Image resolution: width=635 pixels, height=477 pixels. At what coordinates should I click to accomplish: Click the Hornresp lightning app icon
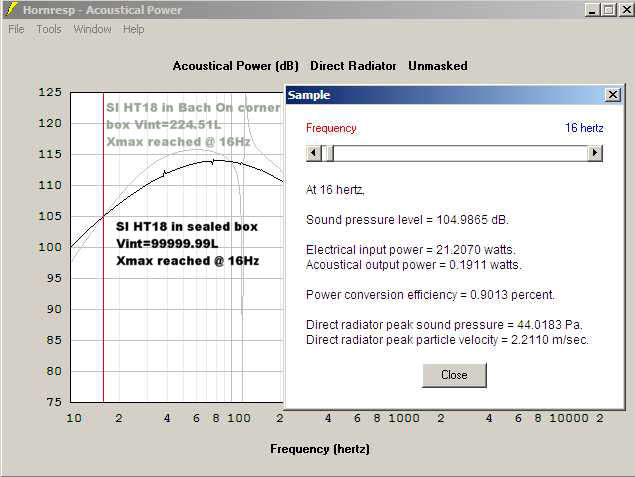pyautogui.click(x=11, y=9)
